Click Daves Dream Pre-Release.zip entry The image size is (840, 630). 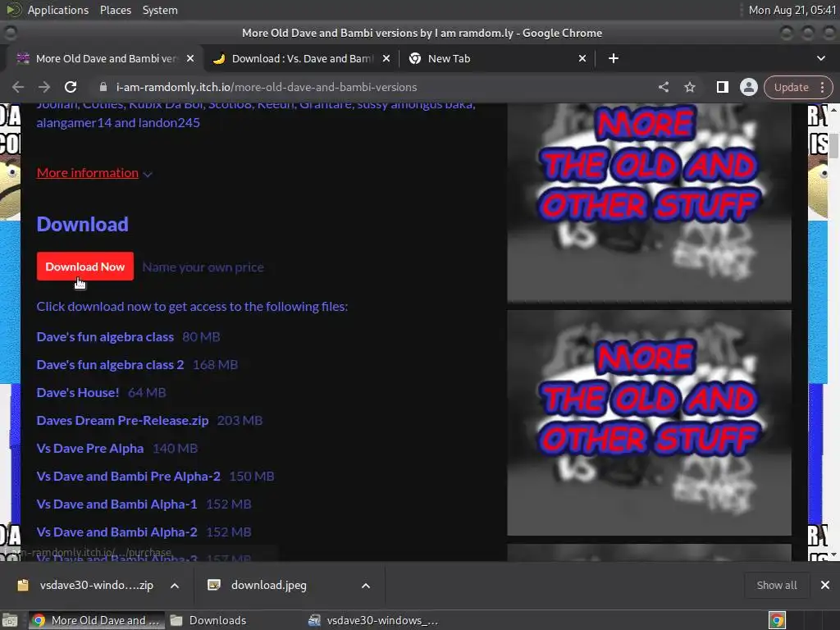click(x=122, y=421)
